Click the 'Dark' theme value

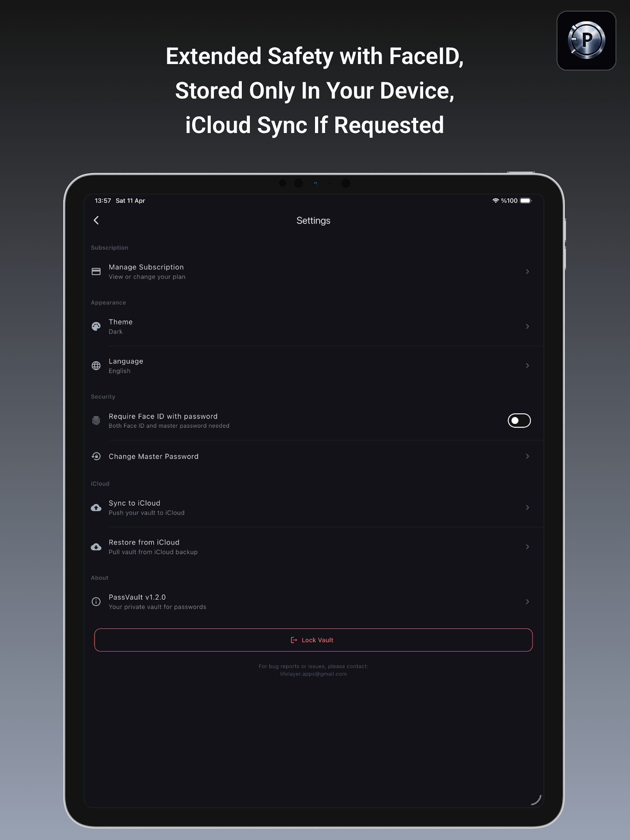116,331
